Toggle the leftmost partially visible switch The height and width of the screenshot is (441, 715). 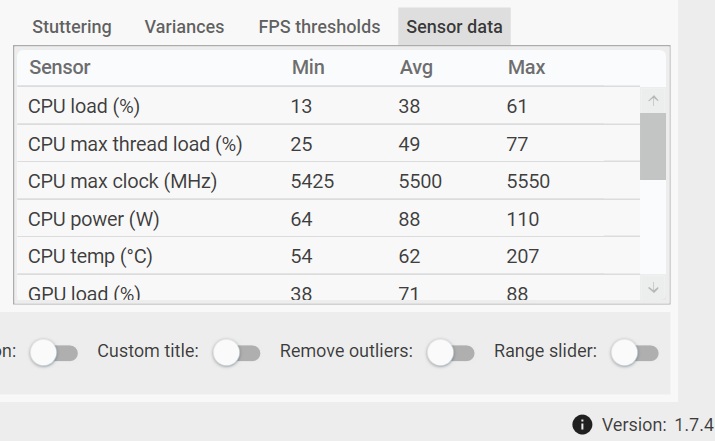(54, 353)
